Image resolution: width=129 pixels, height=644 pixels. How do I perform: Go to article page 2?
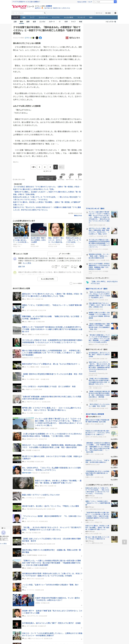click(45, 167)
